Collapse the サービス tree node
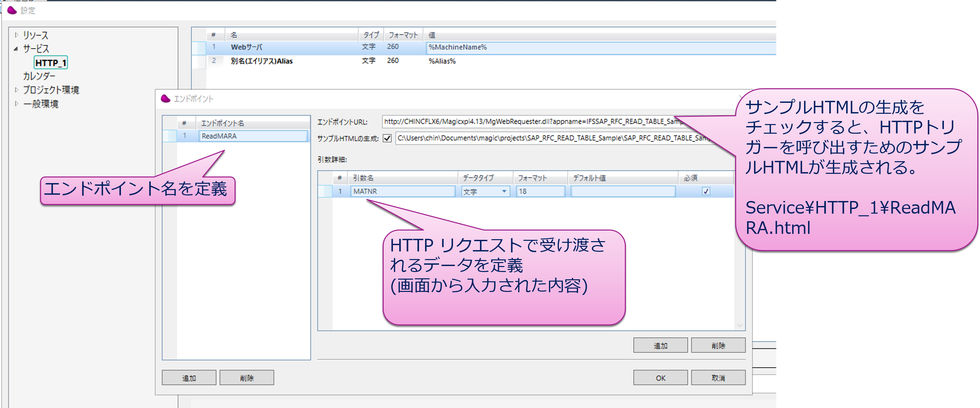 pos(16,49)
